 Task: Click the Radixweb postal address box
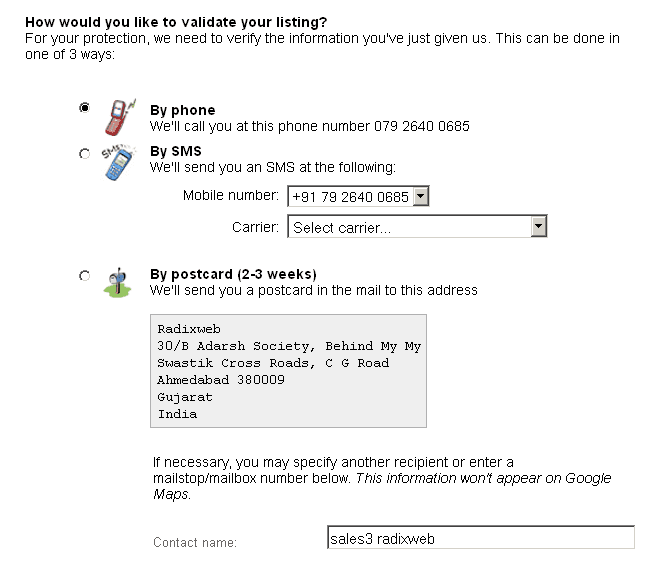click(x=288, y=371)
